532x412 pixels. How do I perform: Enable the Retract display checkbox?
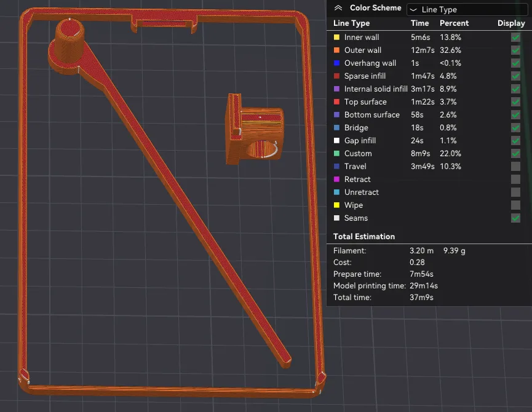point(515,179)
